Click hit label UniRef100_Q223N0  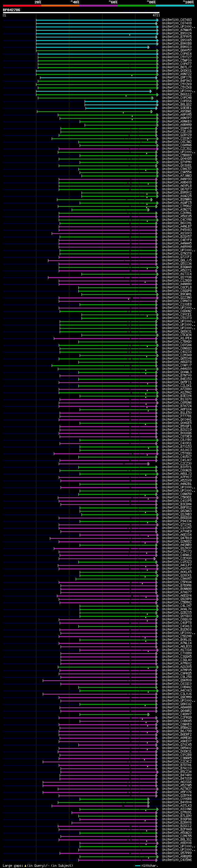[177, 297]
